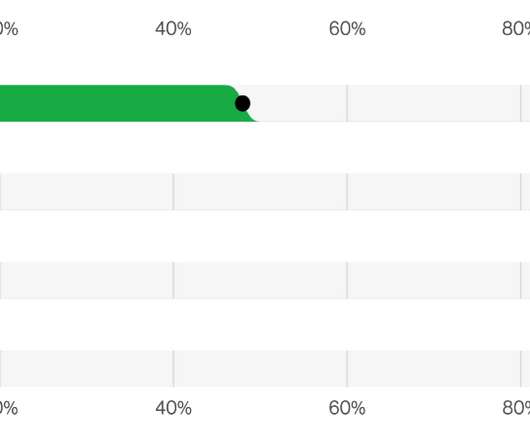Click the 60% gridline in the third row
Viewport: 530px width, 442px height.
347,280
